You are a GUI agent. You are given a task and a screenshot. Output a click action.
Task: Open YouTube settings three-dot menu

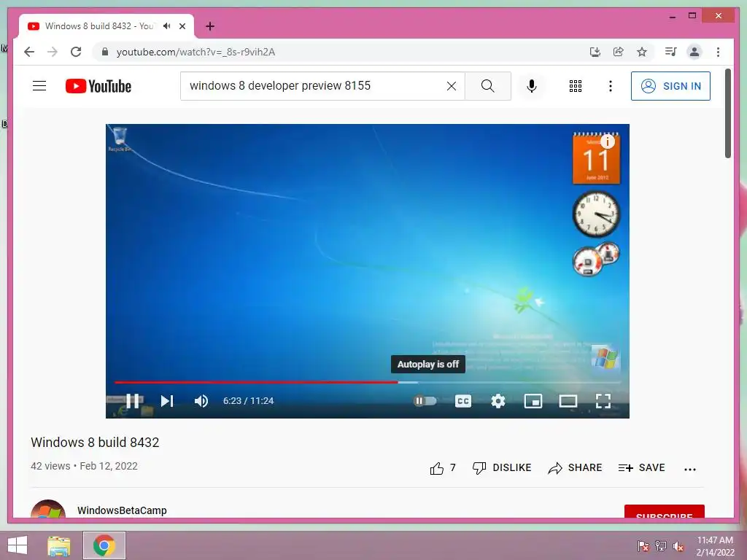[611, 86]
